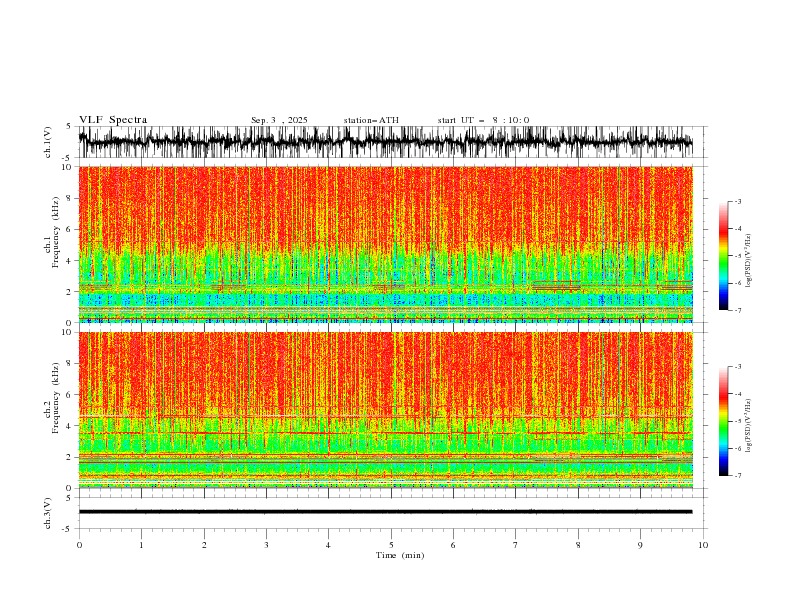Click the 10 minute tick label
The width and height of the screenshot is (792, 612).
[703, 545]
